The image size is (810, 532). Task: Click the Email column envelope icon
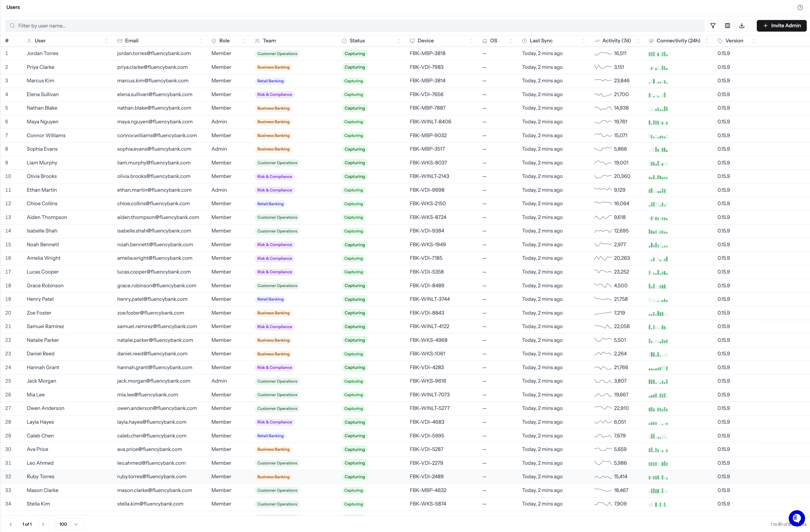[x=120, y=41]
